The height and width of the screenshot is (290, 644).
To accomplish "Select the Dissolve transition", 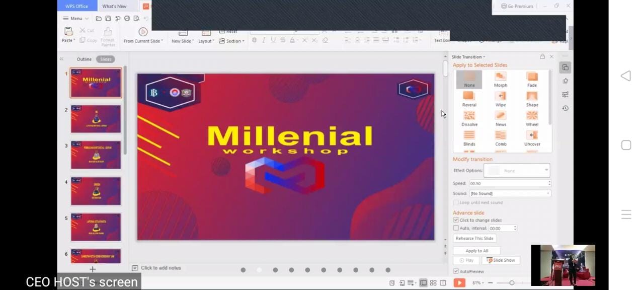I will [469, 118].
